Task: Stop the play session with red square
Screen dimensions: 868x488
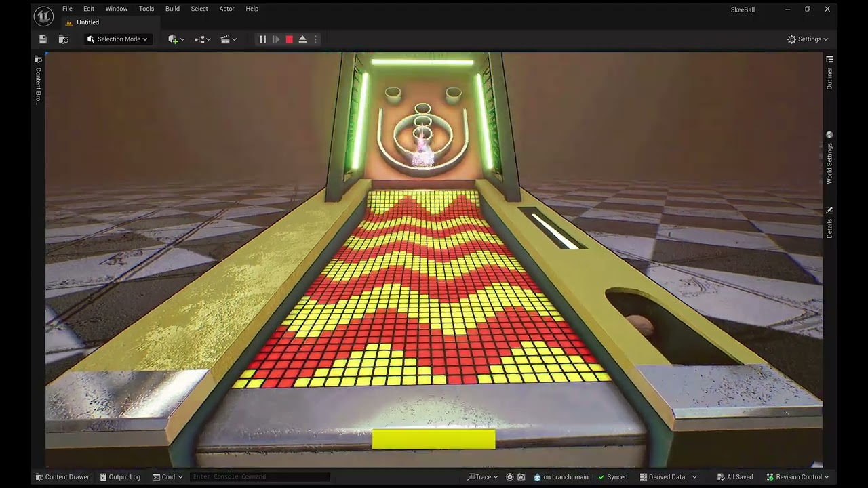Action: 290,39
